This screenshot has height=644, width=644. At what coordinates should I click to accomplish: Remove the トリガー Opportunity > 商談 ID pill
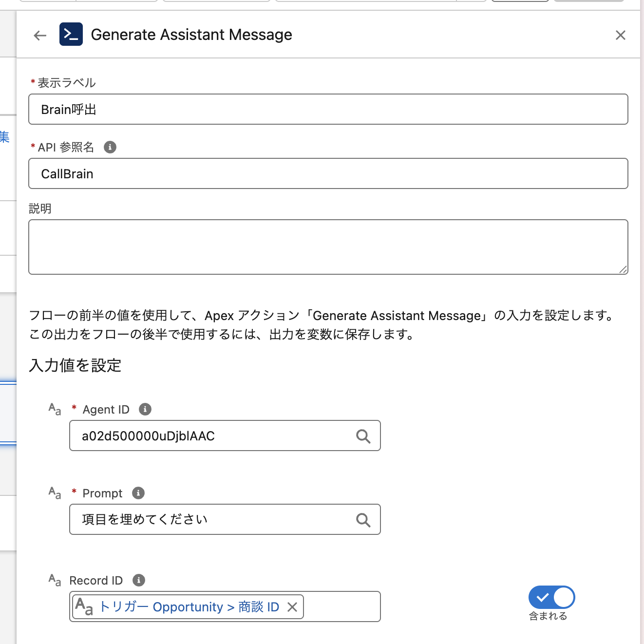pyautogui.click(x=292, y=607)
